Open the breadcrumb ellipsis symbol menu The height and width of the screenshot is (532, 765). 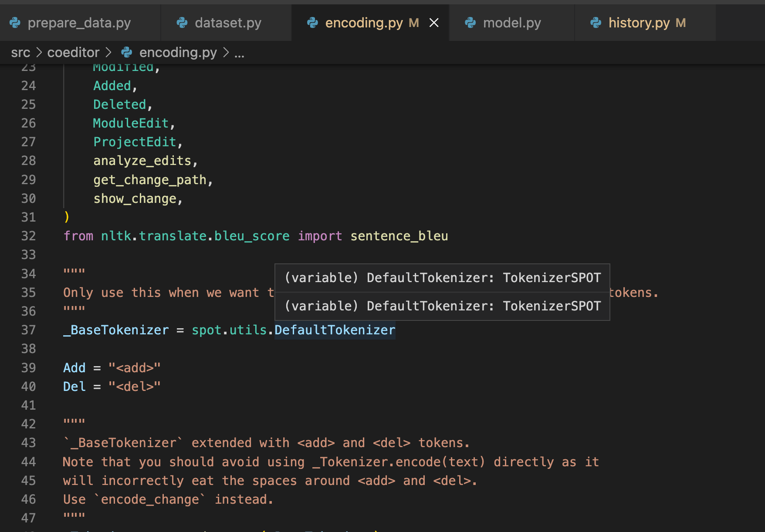click(x=239, y=53)
